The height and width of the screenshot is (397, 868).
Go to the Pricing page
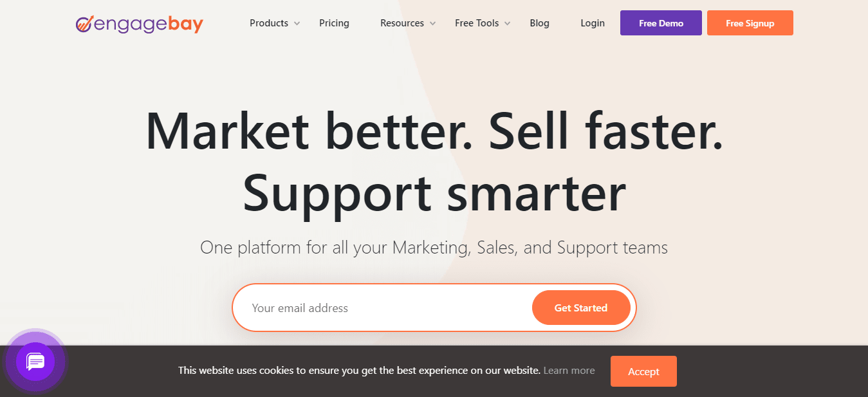coord(334,23)
